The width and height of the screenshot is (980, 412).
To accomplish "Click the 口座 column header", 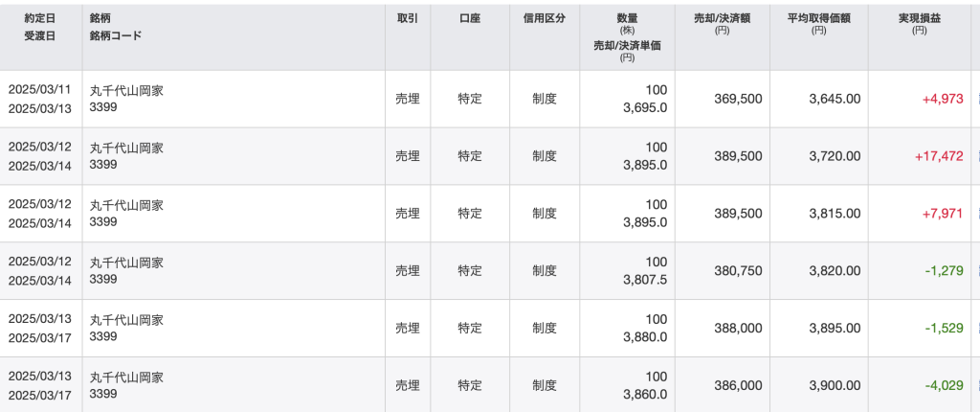I will (469, 18).
